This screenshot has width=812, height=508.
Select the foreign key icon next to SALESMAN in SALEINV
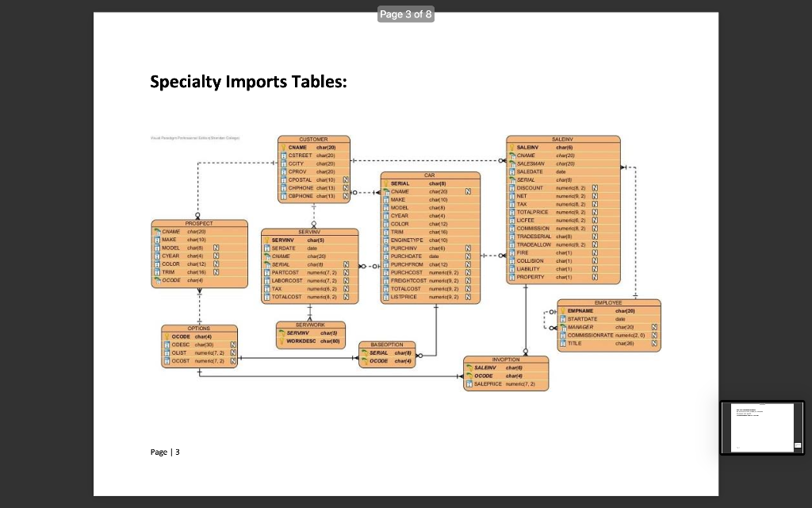tap(511, 164)
